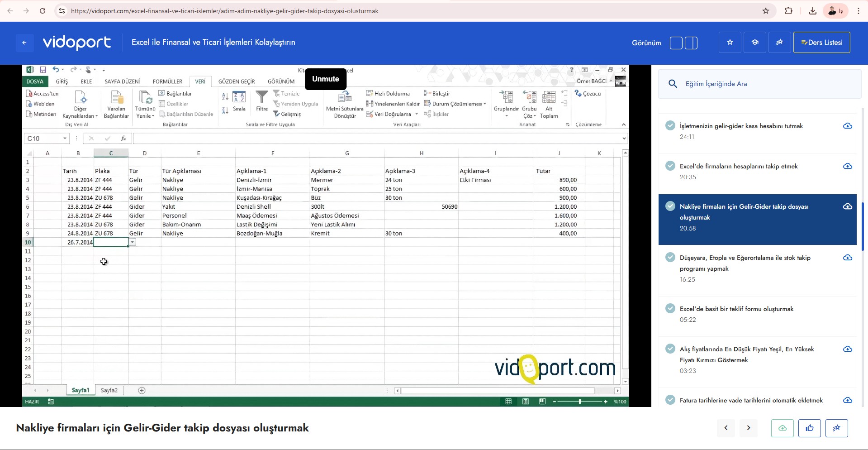
Task: Toggle the favorite star in the vidoport toolbar
Action: click(730, 42)
